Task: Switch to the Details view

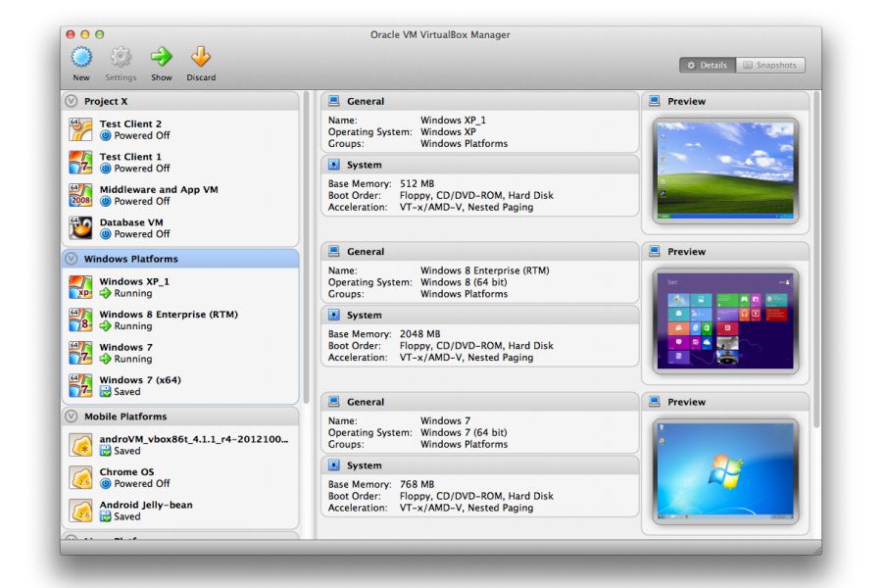Action: click(708, 65)
